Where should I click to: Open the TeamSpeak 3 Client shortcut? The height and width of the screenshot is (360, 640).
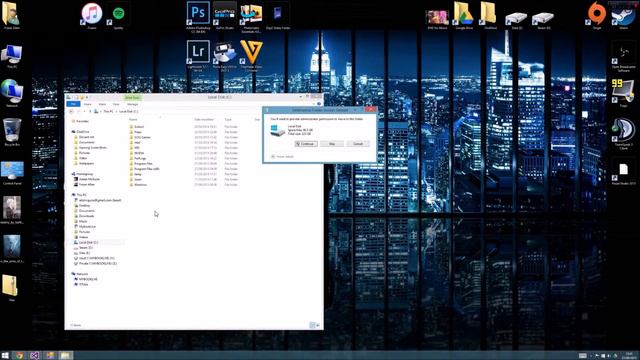(623, 133)
